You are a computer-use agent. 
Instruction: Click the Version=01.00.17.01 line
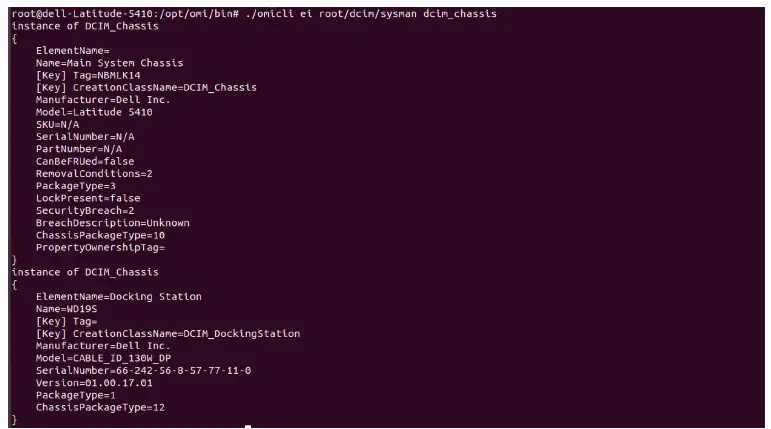click(x=94, y=383)
